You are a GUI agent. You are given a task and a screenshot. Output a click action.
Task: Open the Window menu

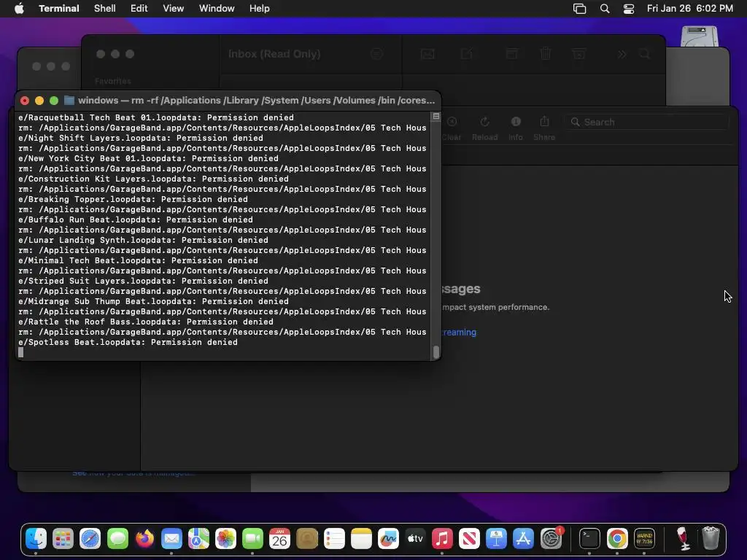[217, 9]
